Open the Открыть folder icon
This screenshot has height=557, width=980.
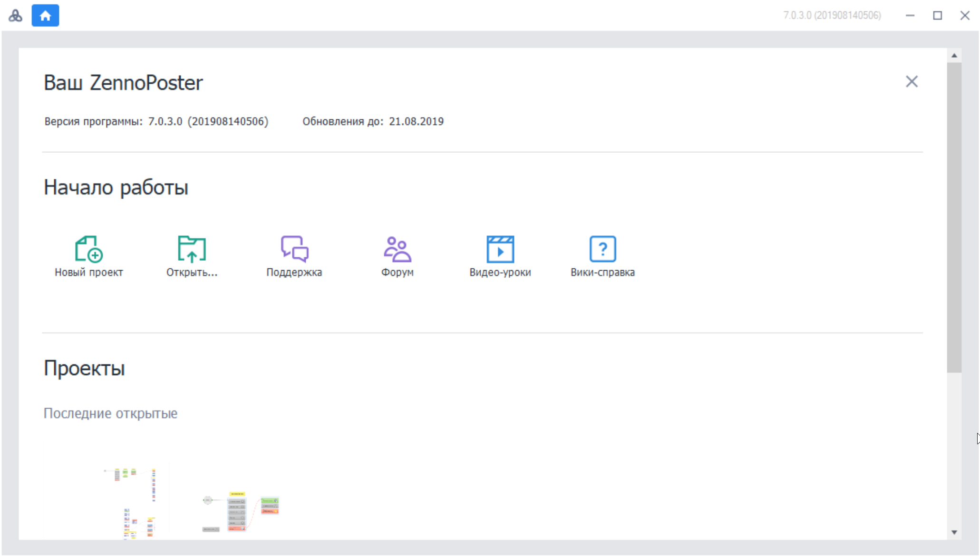coord(192,249)
